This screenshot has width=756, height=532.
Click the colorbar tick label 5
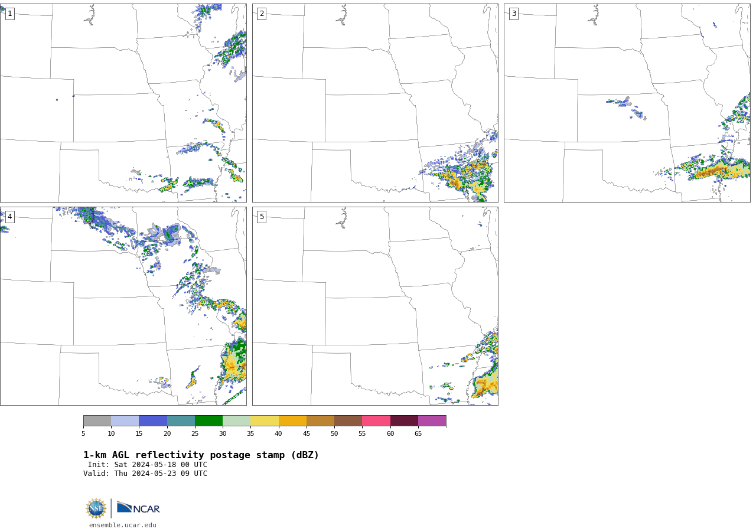coord(83,434)
